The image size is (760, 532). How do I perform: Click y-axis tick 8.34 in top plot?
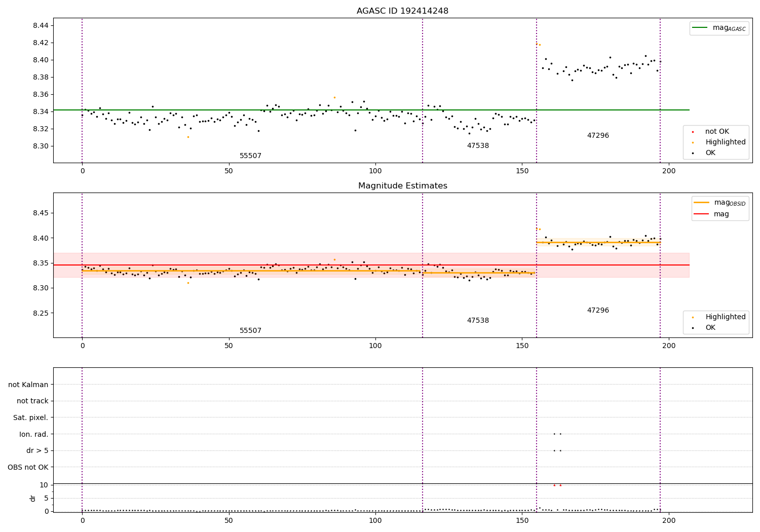(41, 111)
